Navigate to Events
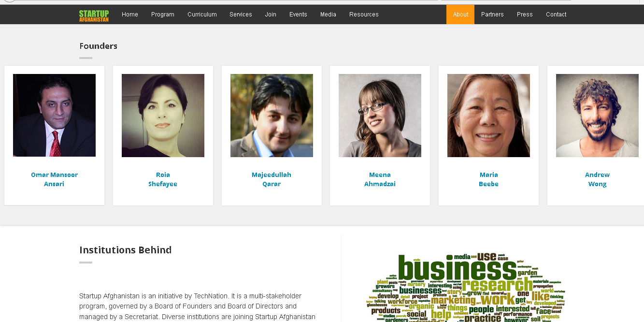The image size is (644, 322). click(x=298, y=15)
